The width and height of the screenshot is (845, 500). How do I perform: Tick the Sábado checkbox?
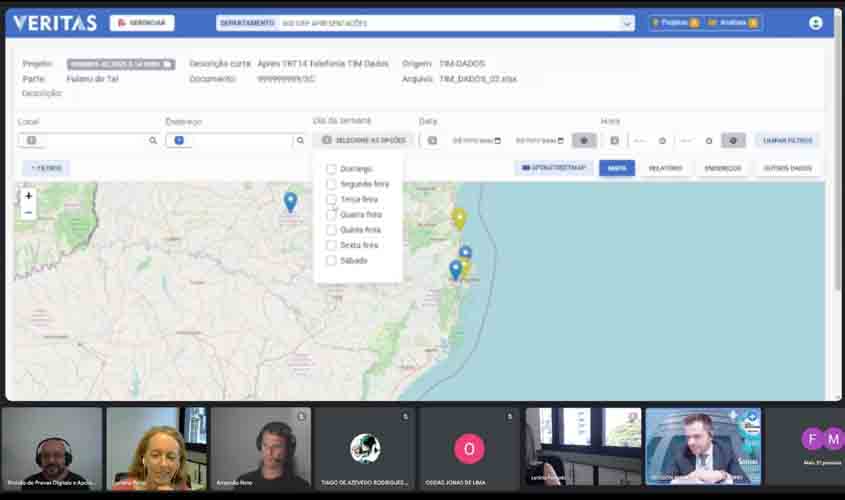(331, 261)
